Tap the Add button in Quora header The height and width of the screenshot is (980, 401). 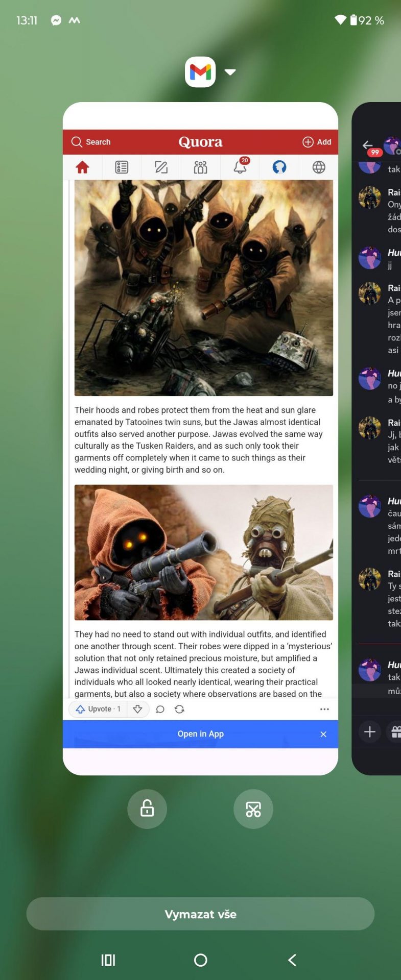[317, 142]
